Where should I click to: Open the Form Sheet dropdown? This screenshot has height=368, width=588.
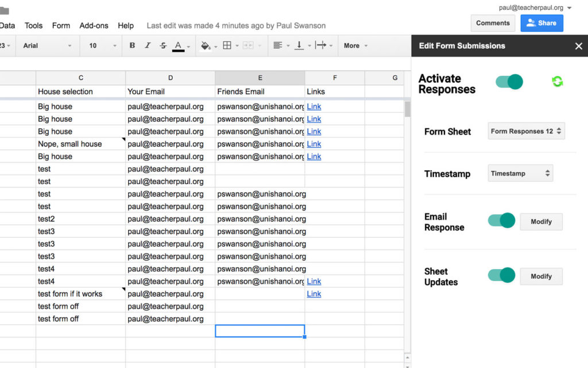(x=525, y=131)
